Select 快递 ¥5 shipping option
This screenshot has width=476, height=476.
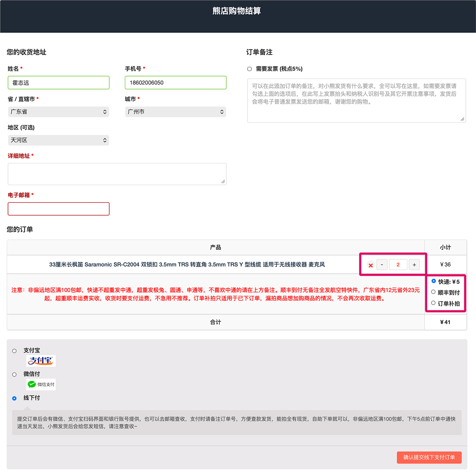433,281
